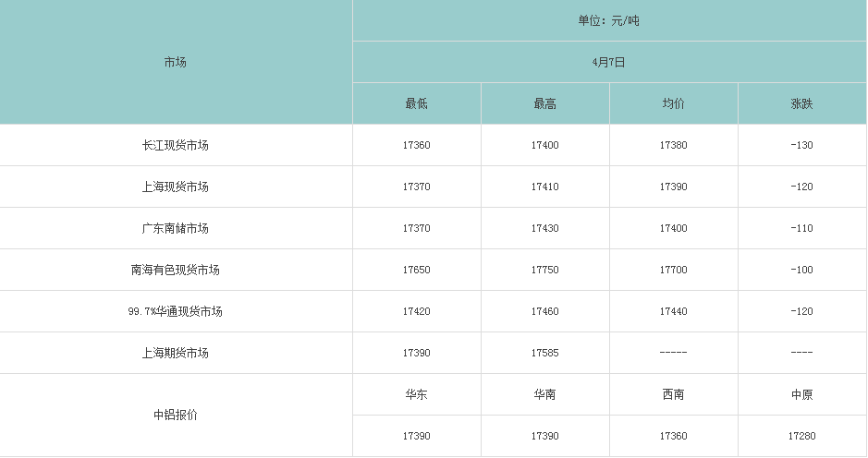
Task: Click the -130 change value cell
Action: (x=802, y=145)
